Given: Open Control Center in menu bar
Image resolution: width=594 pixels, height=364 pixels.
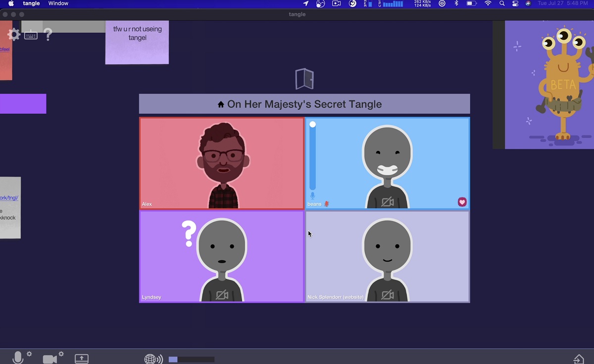Looking at the screenshot, I should (515, 3).
